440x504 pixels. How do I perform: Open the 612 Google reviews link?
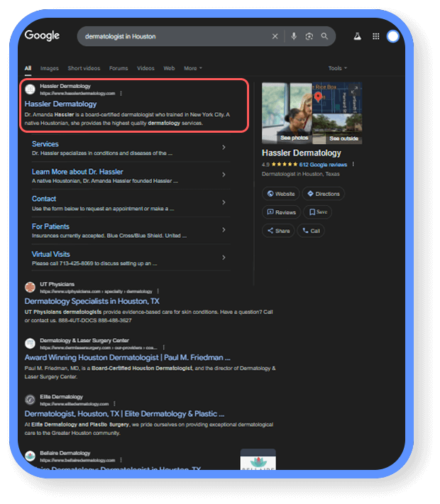[x=323, y=165]
